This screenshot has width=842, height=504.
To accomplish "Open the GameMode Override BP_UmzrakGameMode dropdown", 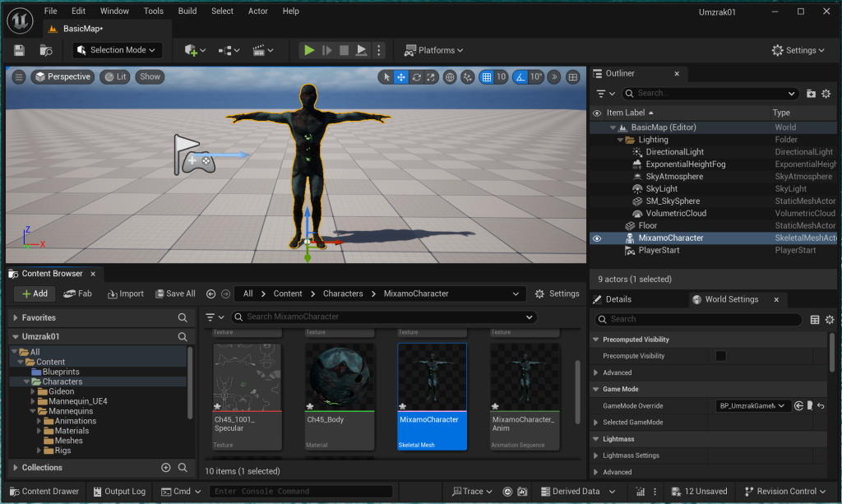I will click(x=752, y=406).
